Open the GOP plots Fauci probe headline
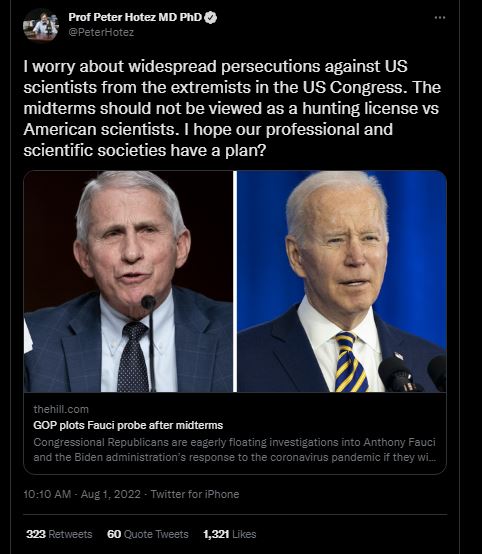The height and width of the screenshot is (554, 482). [128, 425]
